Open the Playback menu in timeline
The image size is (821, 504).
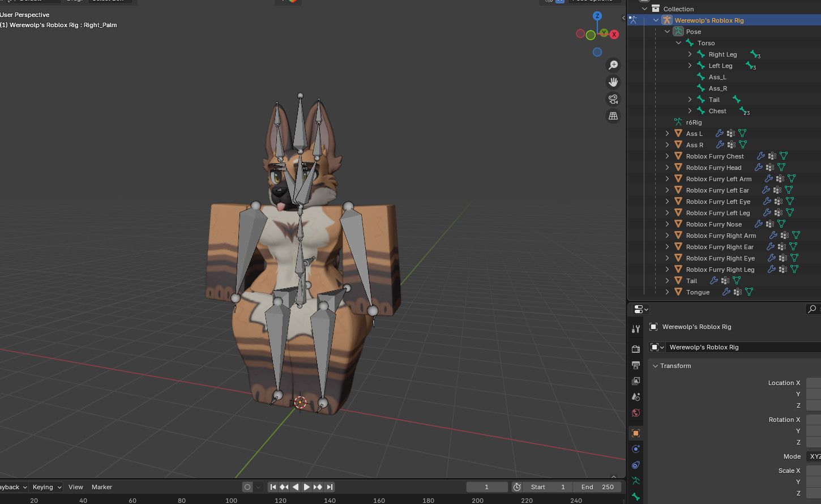coord(14,487)
